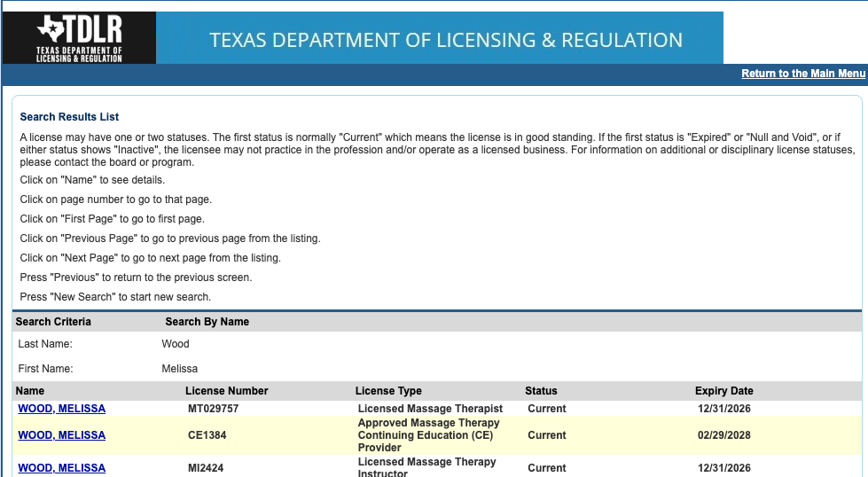The image size is (868, 477).
Task: Click the 'Click on "Previous Page"' instruction line
Action: [x=170, y=238]
